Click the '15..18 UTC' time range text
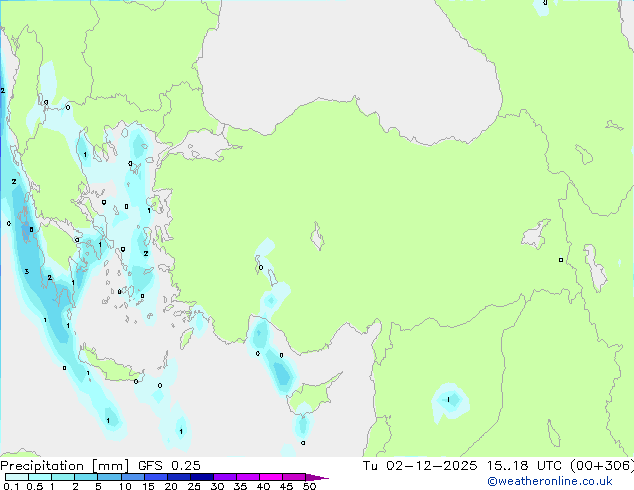Screen dimensions: 634x490 click(524, 466)
